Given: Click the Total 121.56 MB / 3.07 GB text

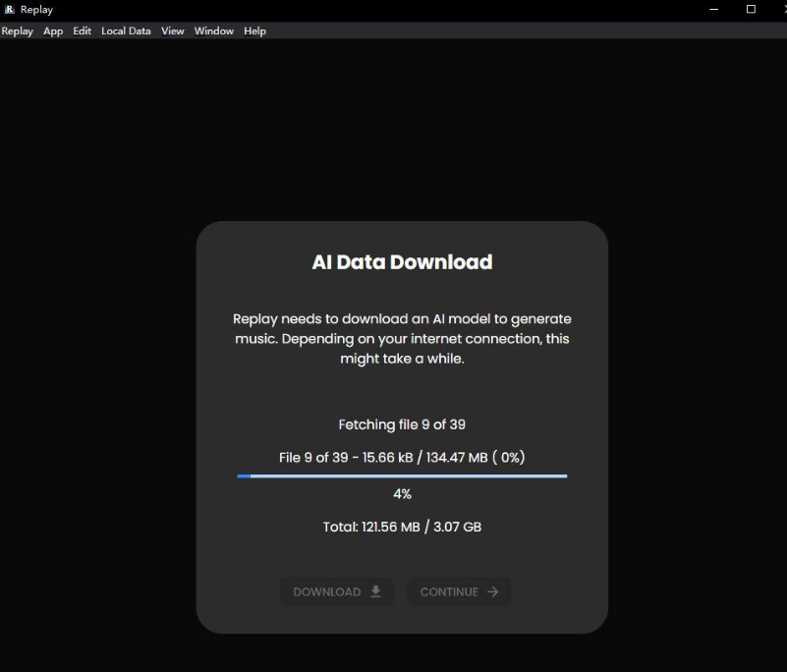Looking at the screenshot, I should [402, 527].
